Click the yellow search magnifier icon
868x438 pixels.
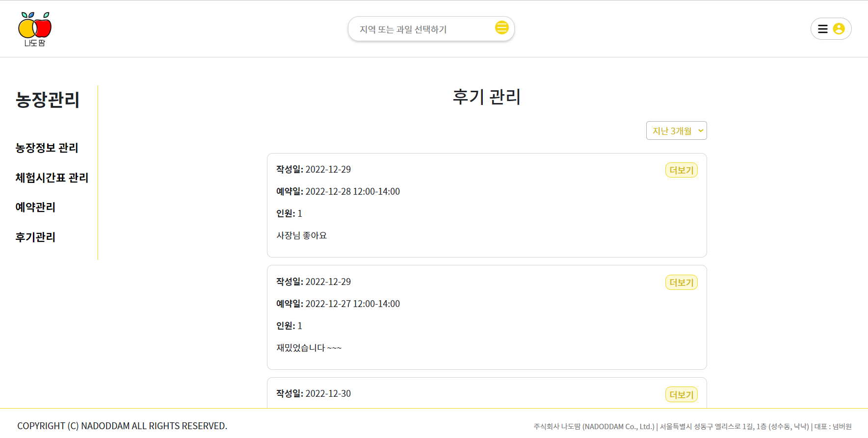pos(501,28)
